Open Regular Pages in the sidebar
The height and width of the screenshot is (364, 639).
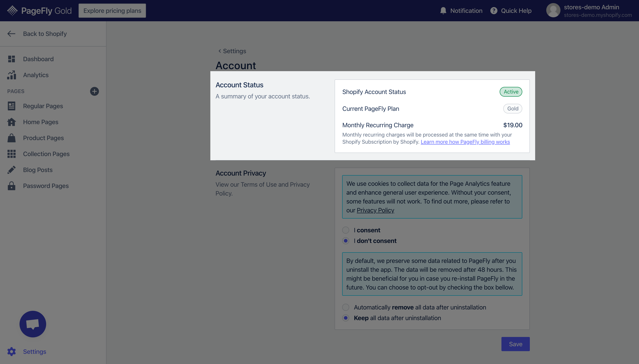[43, 106]
